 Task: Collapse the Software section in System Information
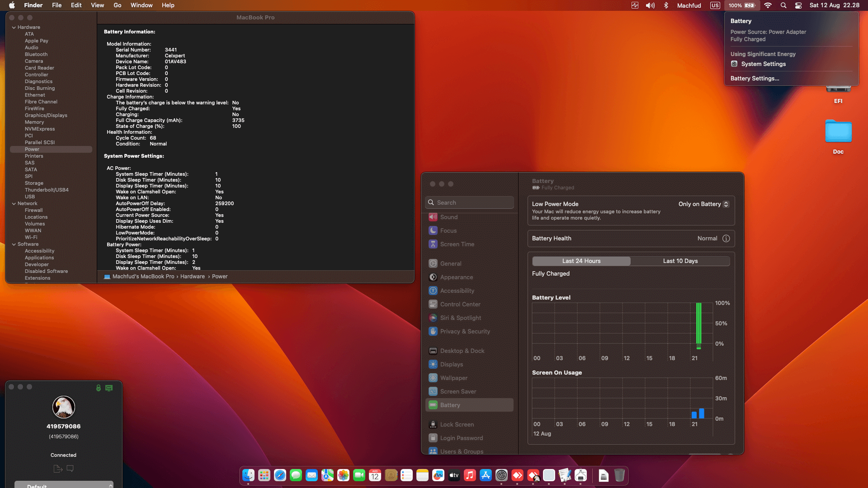[x=14, y=244]
